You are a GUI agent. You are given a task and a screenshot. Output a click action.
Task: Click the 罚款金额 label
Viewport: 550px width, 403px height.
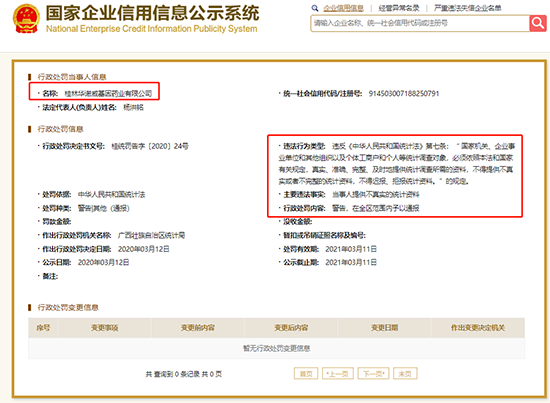click(x=57, y=222)
